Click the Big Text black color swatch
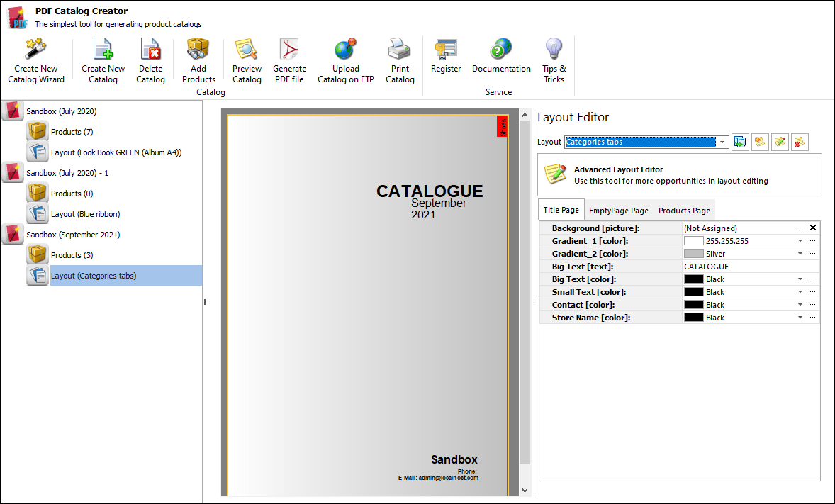Screen dimensions: 835x504 [693, 279]
